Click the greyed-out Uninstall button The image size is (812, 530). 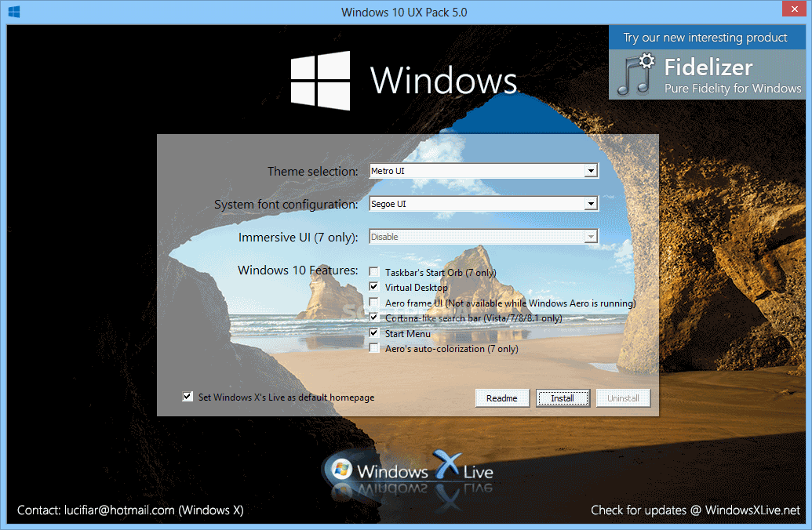click(x=623, y=398)
